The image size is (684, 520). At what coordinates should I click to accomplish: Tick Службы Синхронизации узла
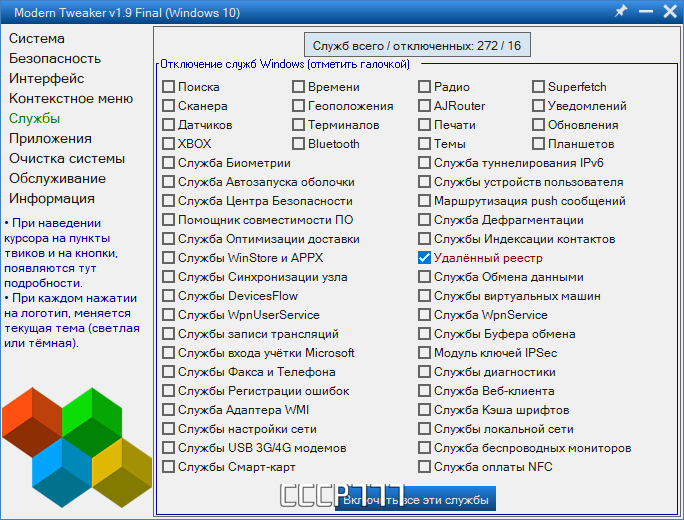[x=168, y=277]
